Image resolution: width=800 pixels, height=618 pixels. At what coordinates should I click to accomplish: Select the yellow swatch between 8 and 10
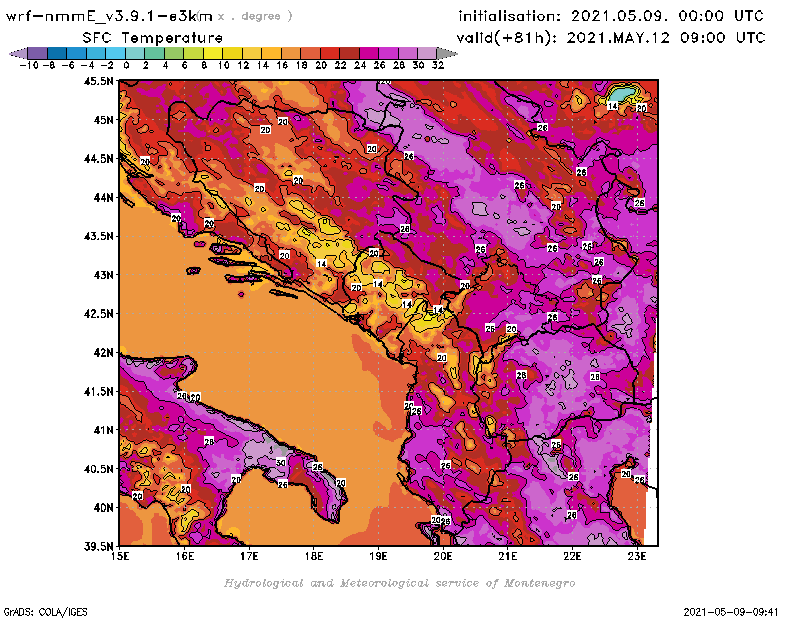click(x=213, y=53)
